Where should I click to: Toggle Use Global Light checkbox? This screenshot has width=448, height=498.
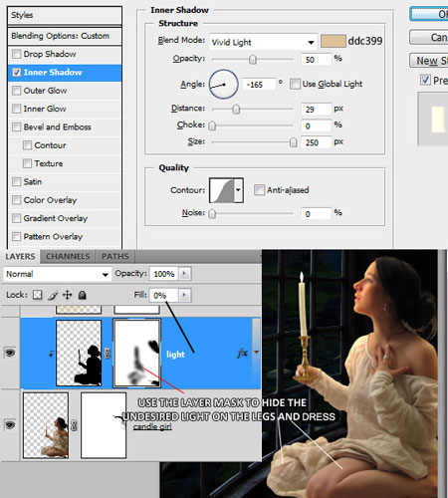(295, 84)
